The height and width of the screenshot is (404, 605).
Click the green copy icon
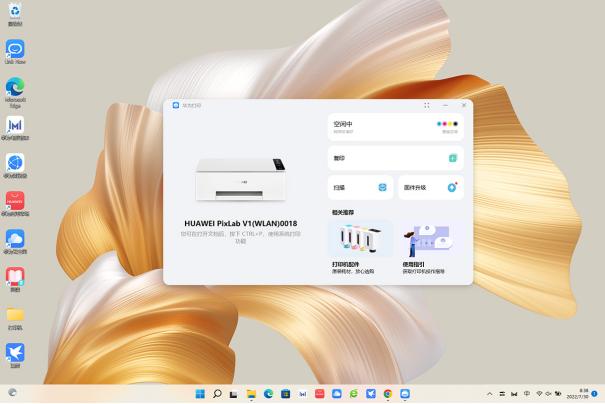pos(453,158)
